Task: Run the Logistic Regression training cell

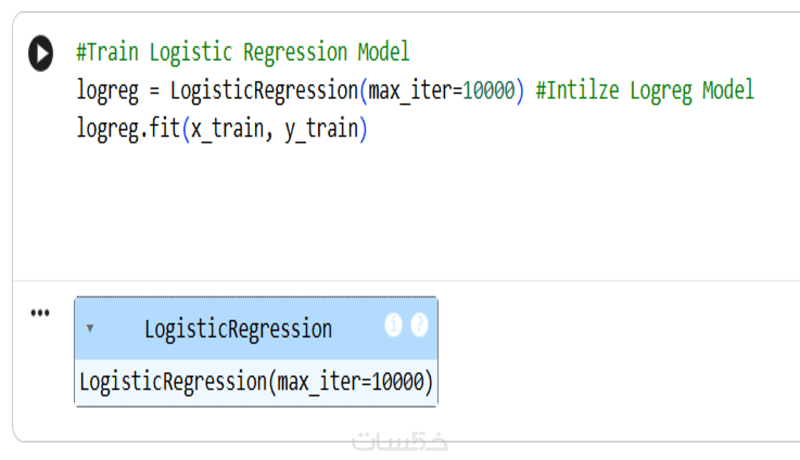Action: coord(40,53)
